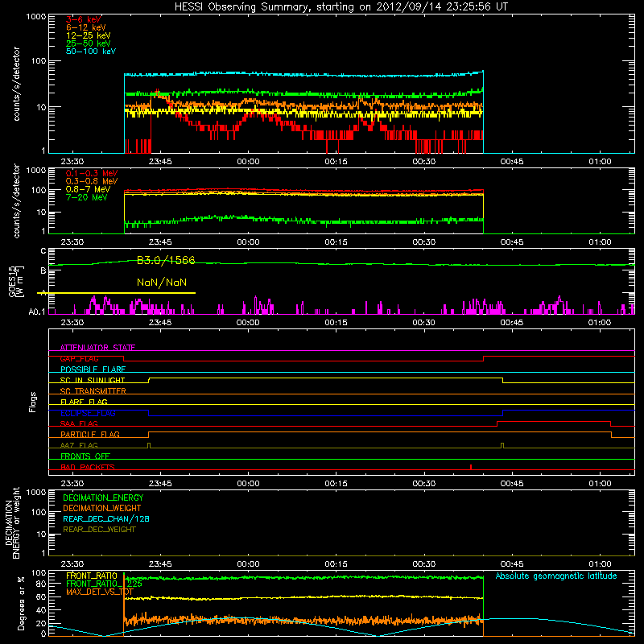Click the REAR_DEC_WEIGHT legend entry
This screenshot has height=644, width=644.
(x=99, y=530)
